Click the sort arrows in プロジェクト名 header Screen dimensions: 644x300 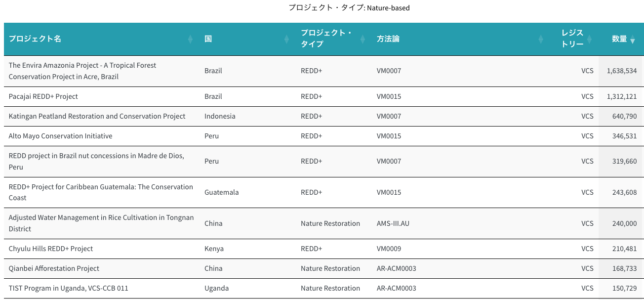[190, 39]
